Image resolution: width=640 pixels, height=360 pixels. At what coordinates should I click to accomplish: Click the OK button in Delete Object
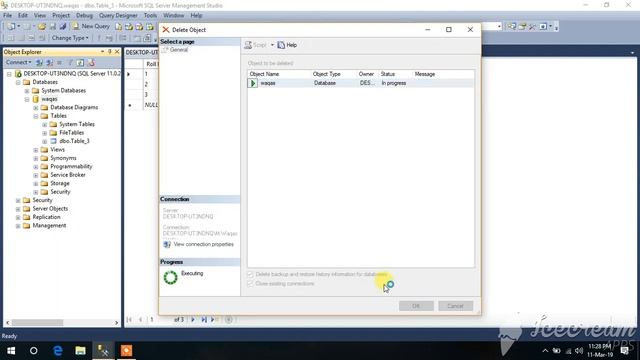pyautogui.click(x=416, y=306)
